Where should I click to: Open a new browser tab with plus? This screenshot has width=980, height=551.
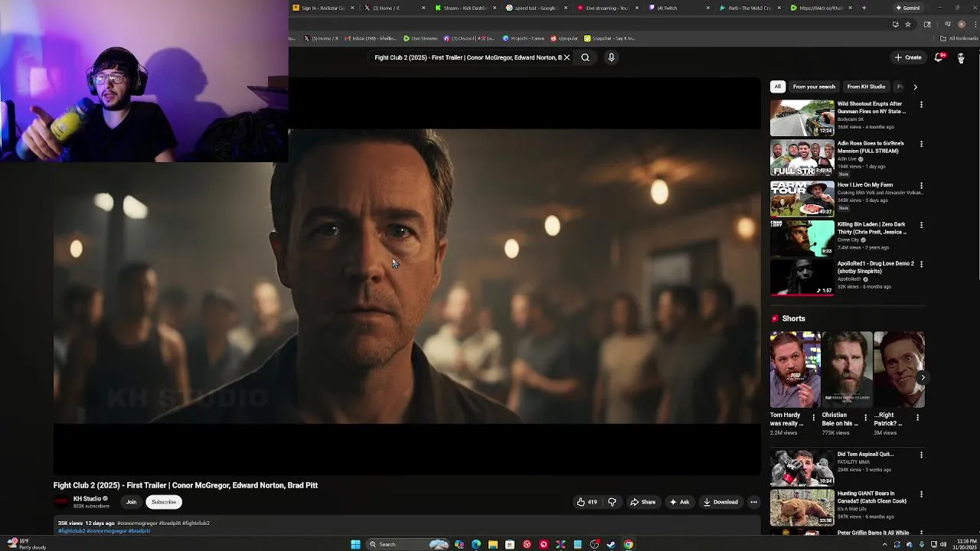click(x=864, y=8)
